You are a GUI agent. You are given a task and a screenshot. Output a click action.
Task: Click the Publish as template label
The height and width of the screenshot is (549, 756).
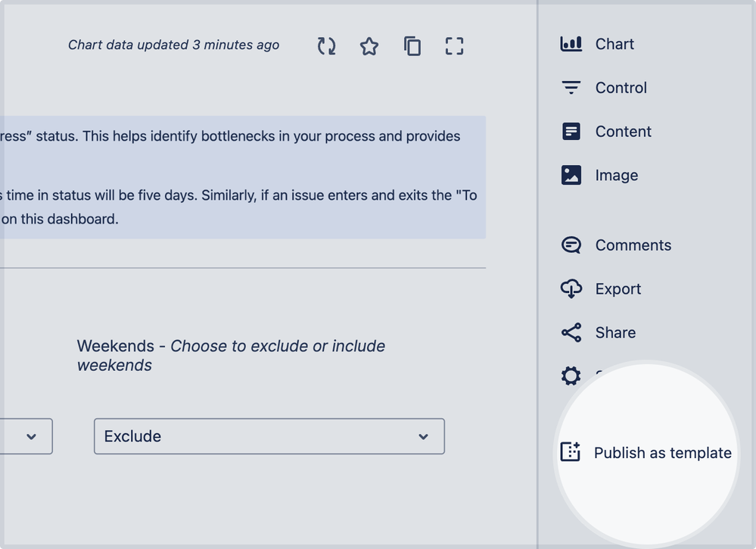tap(662, 453)
